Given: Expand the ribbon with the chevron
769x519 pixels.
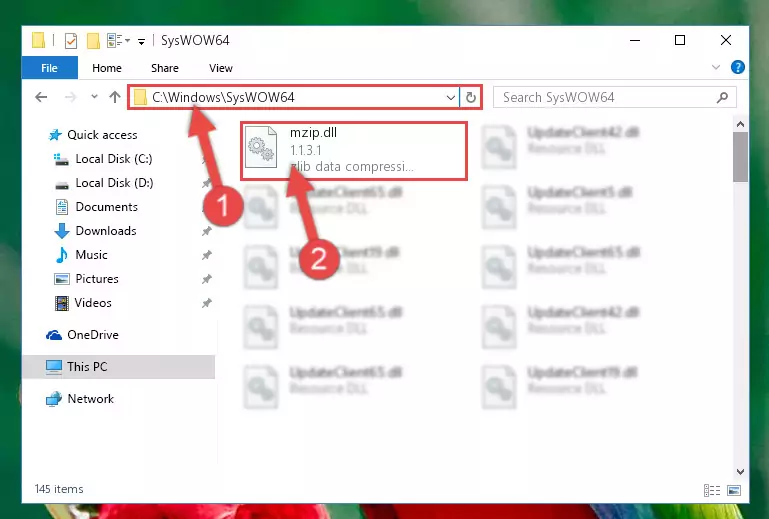Looking at the screenshot, I should [716, 67].
